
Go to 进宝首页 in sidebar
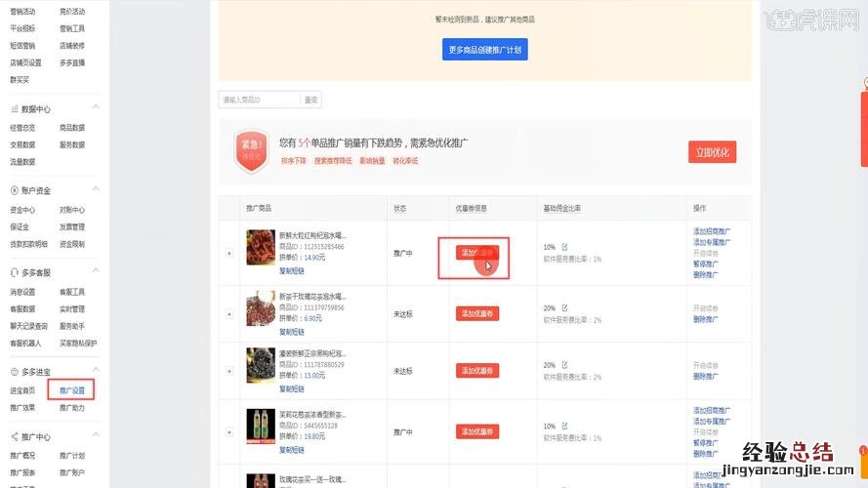coord(22,390)
